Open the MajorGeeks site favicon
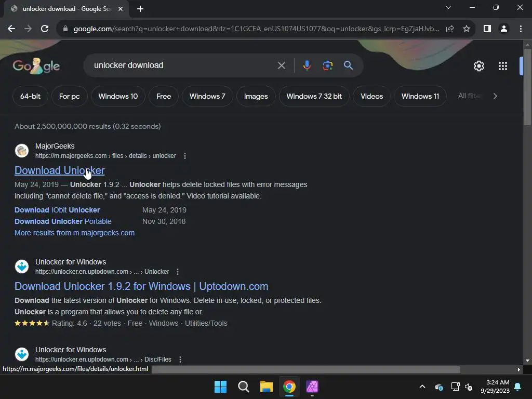 point(22,151)
